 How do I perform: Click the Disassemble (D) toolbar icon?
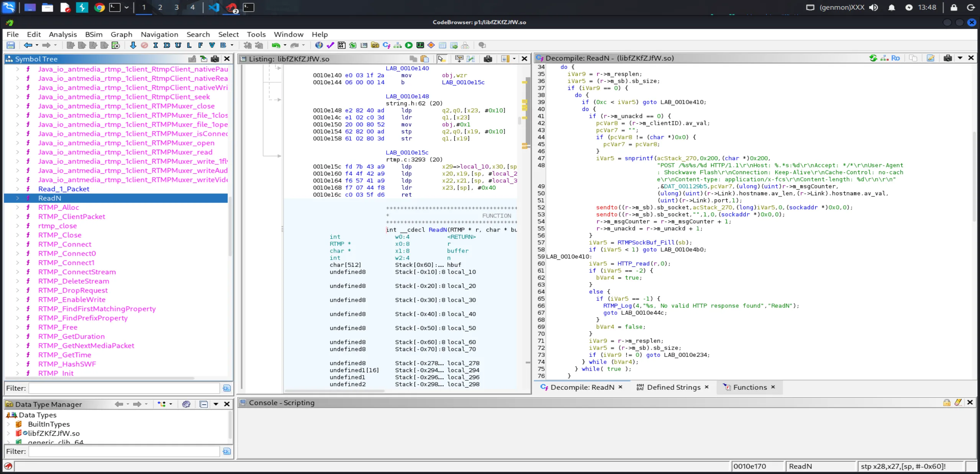click(167, 45)
